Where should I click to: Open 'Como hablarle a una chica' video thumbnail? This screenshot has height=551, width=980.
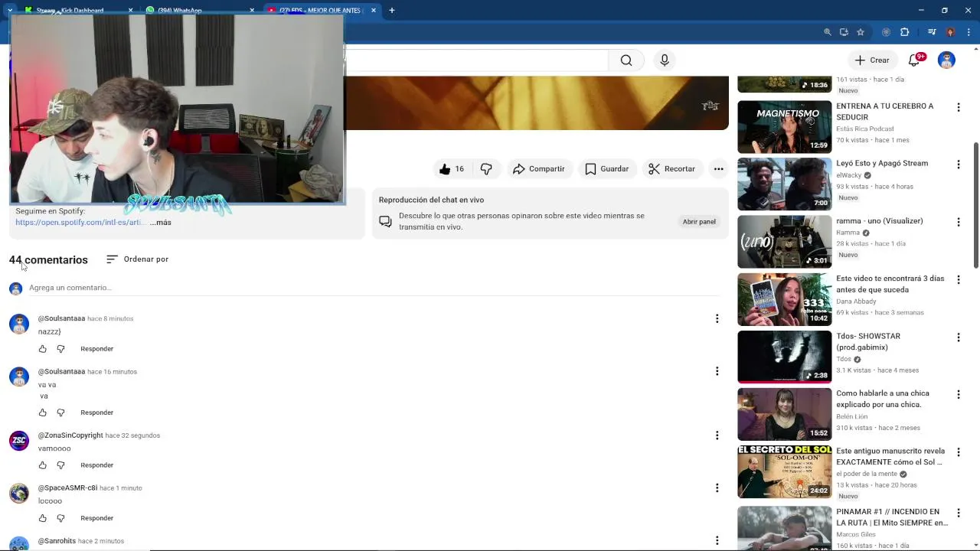coord(784,414)
